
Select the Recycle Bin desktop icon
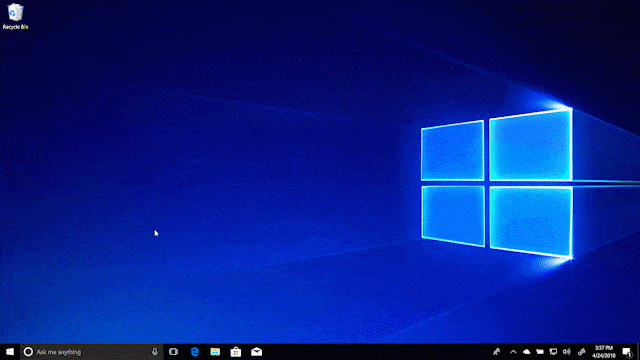tap(16, 16)
